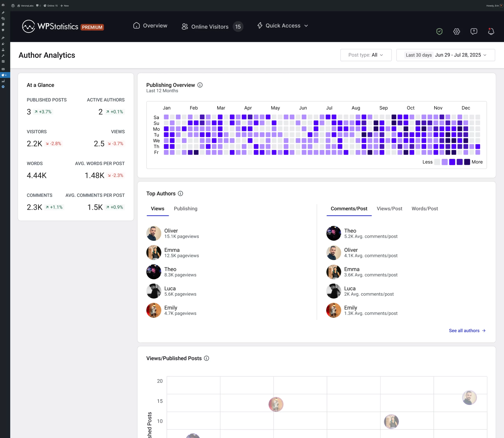This screenshot has width=504, height=438.
Task: Open the New content menu in admin bar
Action: click(x=65, y=6)
